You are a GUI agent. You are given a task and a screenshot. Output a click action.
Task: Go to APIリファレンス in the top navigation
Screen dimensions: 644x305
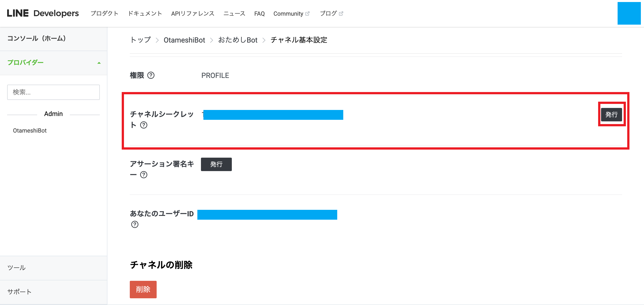(x=192, y=13)
